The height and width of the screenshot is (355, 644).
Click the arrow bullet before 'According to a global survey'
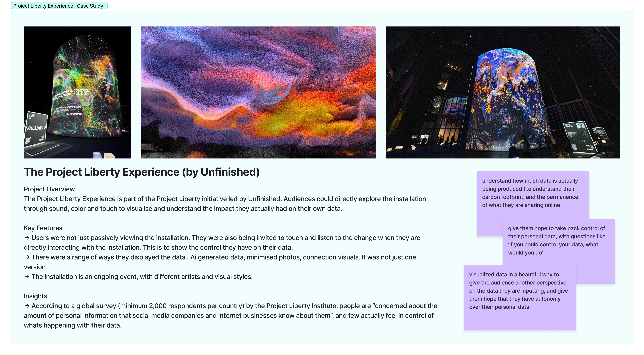coord(27,306)
